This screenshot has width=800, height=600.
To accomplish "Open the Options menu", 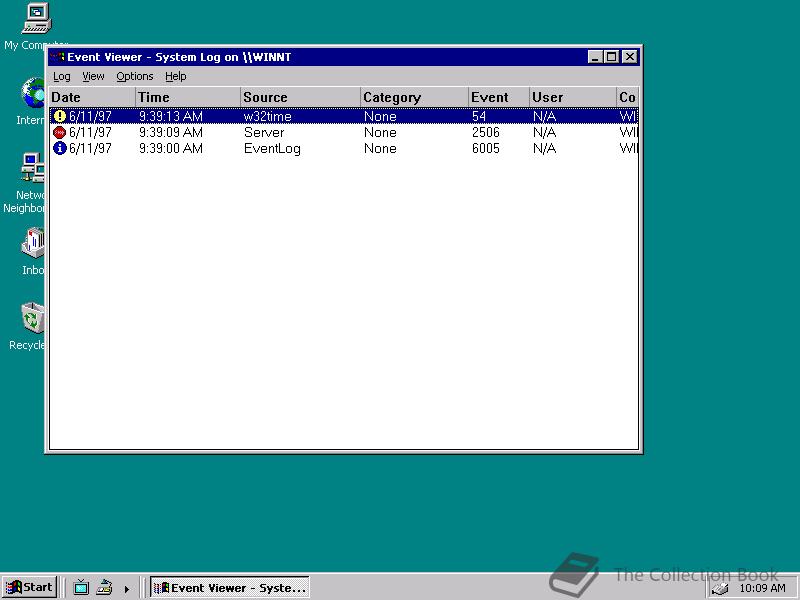I will 134,76.
